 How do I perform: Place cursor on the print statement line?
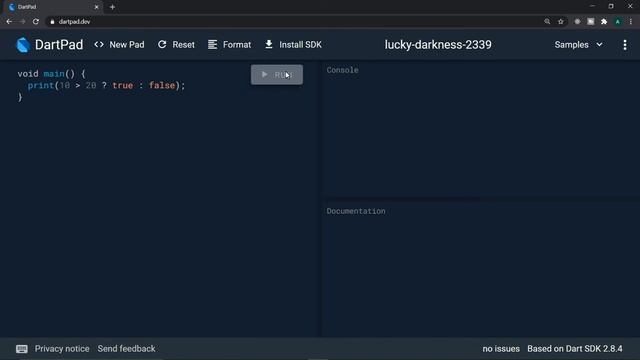(x=106, y=86)
